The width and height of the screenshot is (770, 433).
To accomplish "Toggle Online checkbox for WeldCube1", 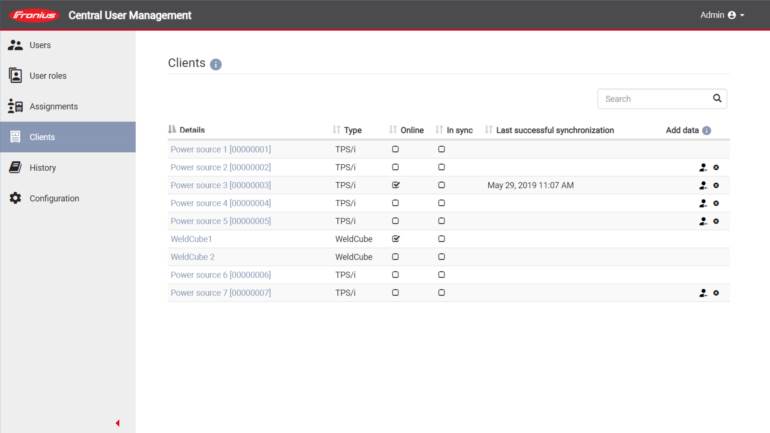I will (396, 239).
